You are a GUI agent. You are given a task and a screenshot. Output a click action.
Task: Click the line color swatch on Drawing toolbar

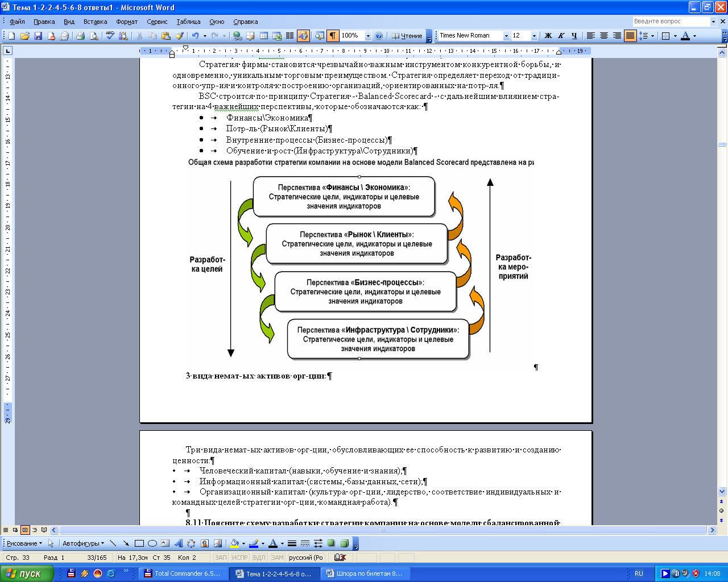[254, 543]
